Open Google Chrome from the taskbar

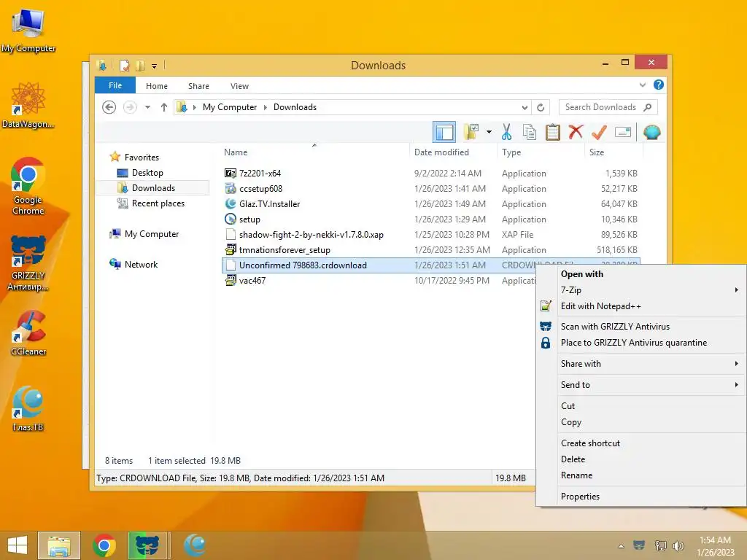click(x=104, y=545)
